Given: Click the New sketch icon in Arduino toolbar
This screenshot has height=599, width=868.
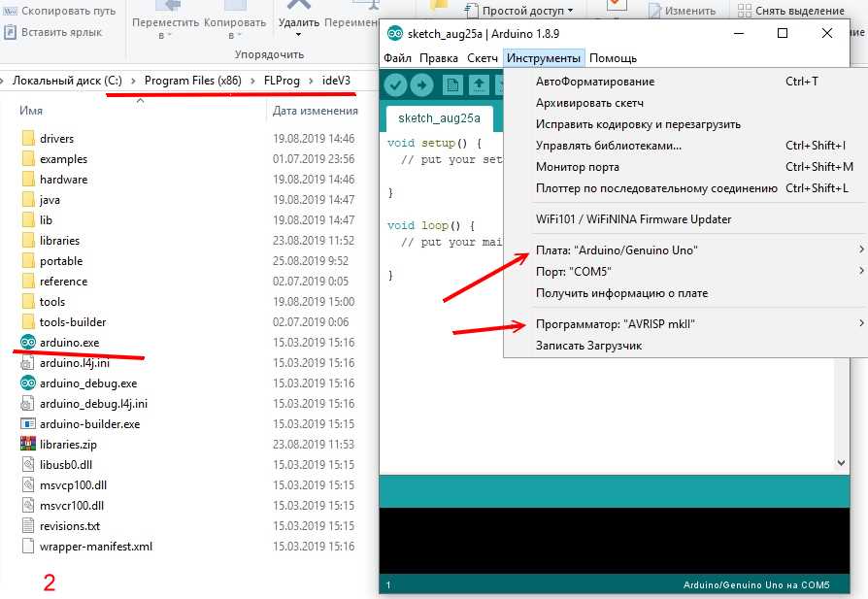Looking at the screenshot, I should (x=452, y=84).
